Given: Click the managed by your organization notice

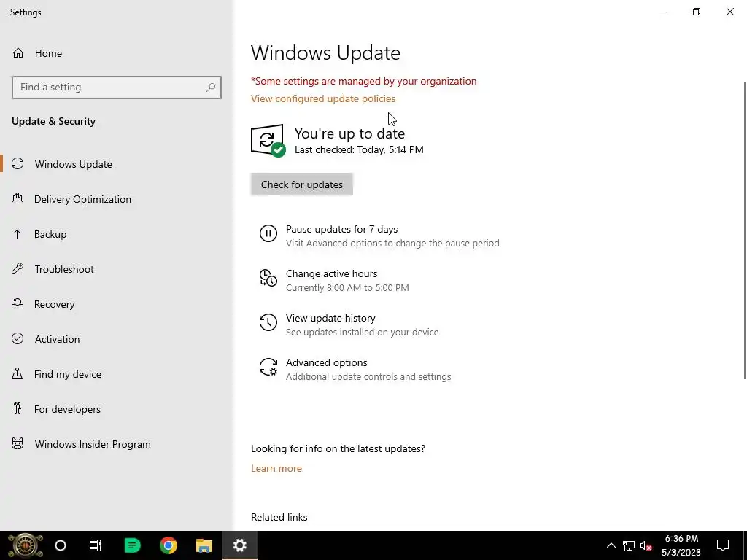Looking at the screenshot, I should (363, 81).
